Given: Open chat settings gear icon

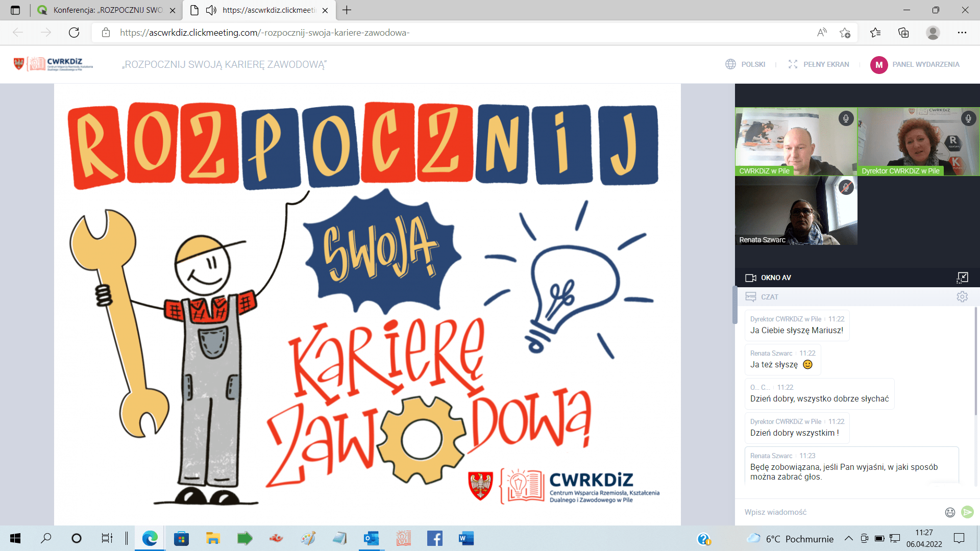Looking at the screenshot, I should click(962, 297).
